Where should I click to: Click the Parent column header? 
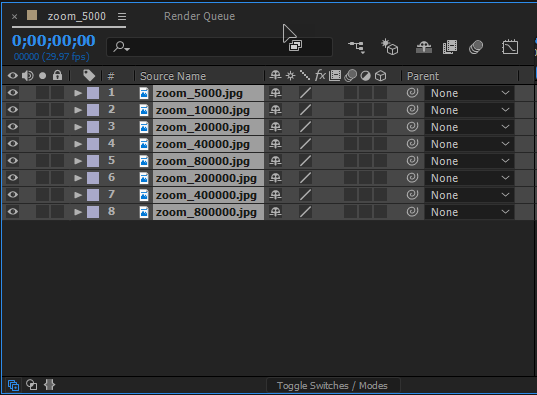tap(423, 76)
